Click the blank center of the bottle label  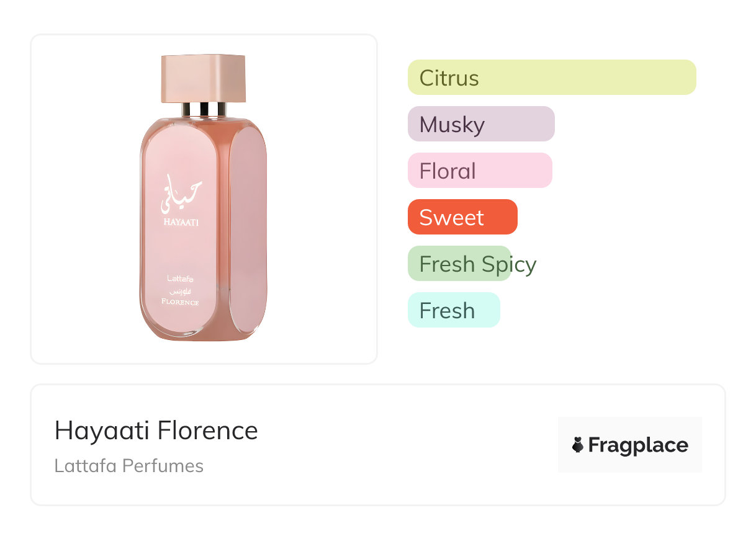(181, 251)
